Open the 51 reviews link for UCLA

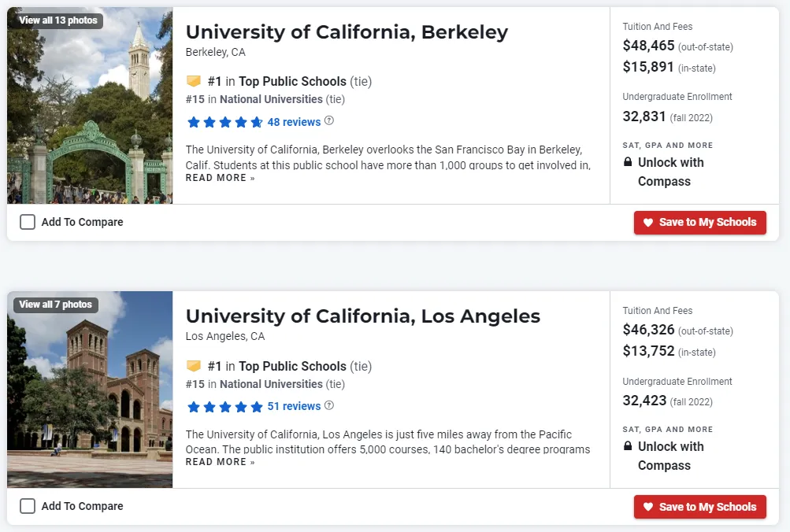pos(294,406)
